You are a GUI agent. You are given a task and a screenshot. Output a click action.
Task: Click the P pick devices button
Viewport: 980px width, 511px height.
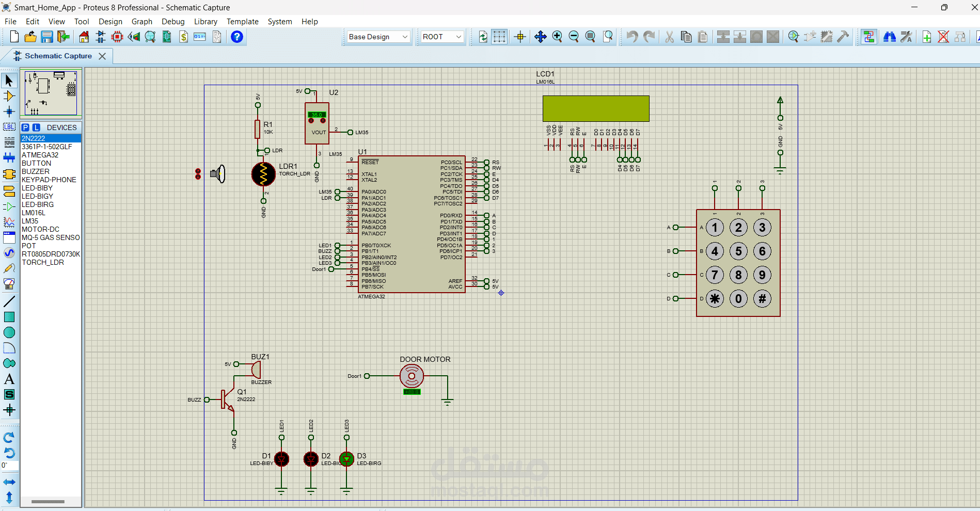[x=25, y=127]
